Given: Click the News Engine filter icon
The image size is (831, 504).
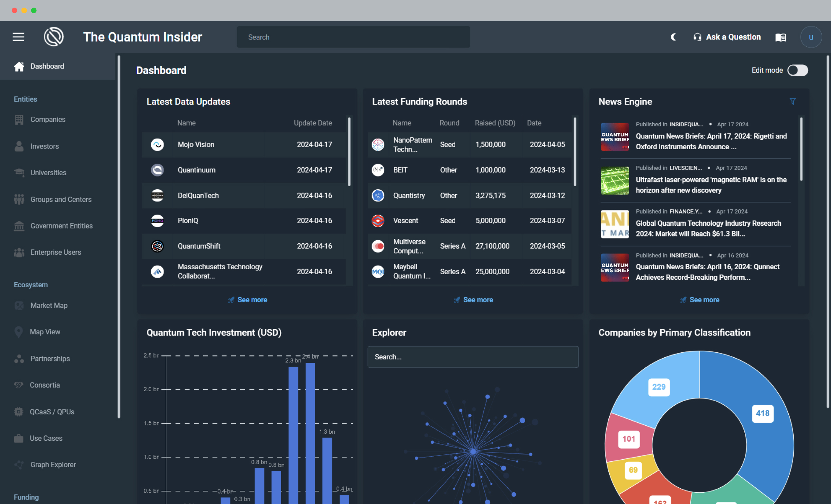Looking at the screenshot, I should [x=792, y=101].
